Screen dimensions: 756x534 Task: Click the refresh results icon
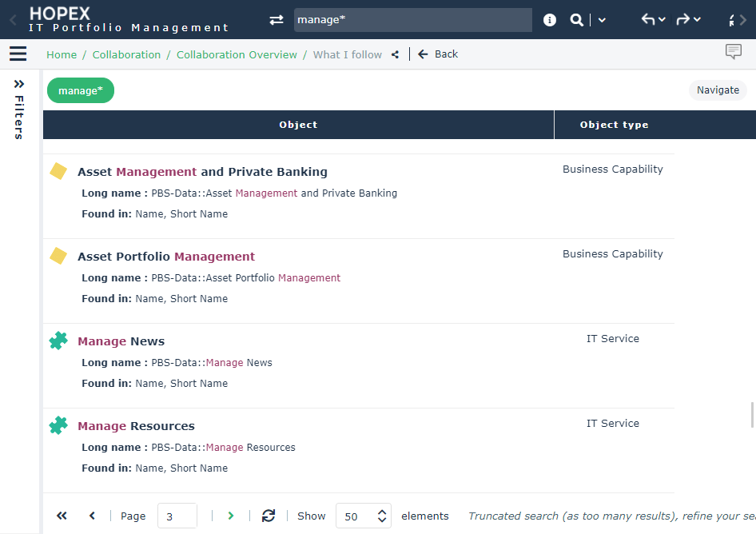tap(269, 516)
